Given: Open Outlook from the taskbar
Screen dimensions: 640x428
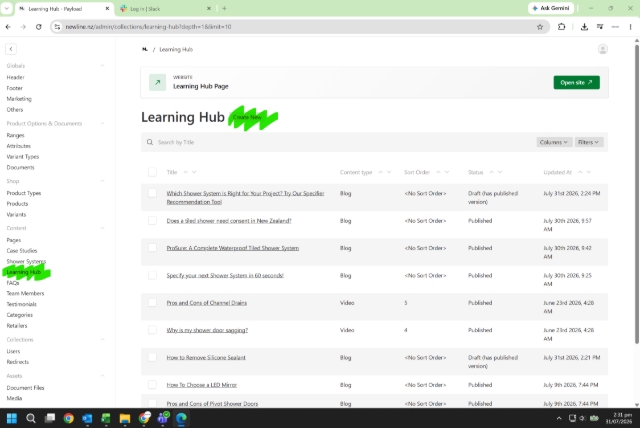Looking at the screenshot, I should [87, 418].
